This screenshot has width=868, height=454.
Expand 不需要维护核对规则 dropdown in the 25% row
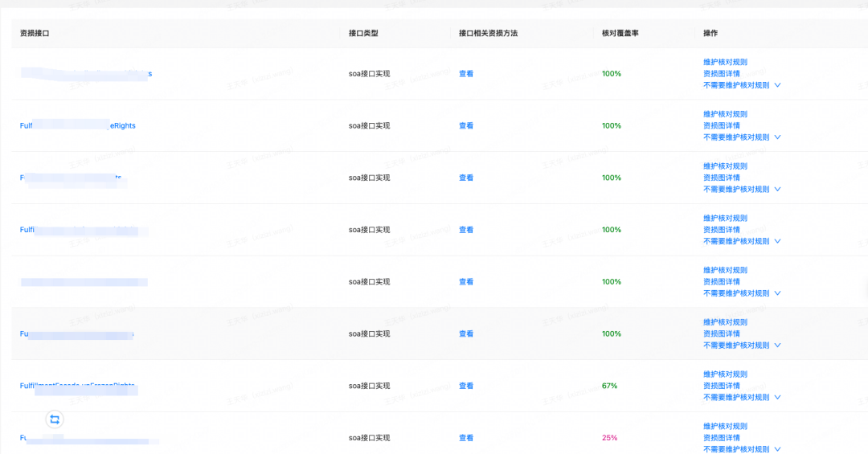pyautogui.click(x=742, y=449)
